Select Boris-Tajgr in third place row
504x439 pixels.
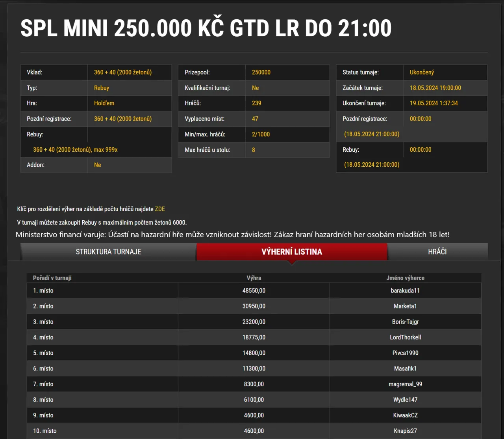click(405, 322)
